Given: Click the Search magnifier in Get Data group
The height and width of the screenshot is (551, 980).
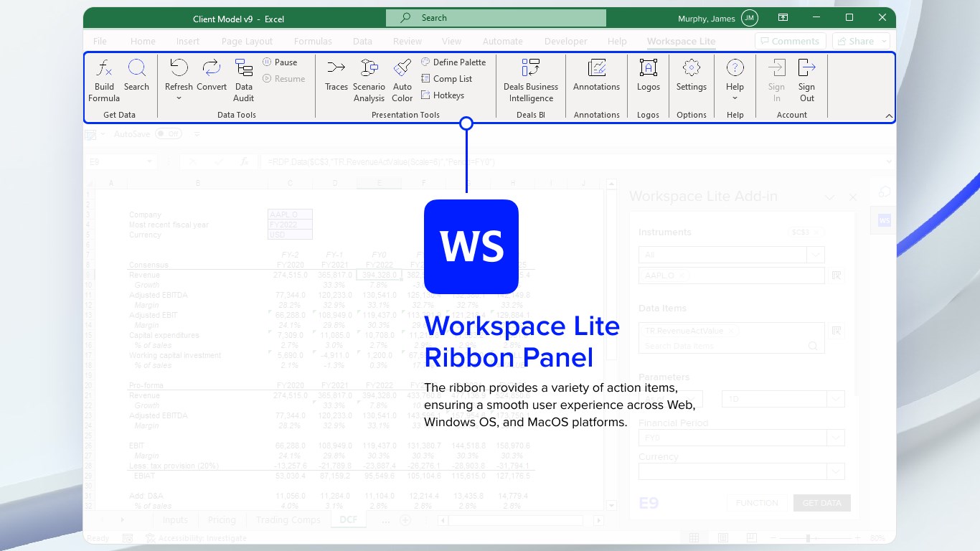Looking at the screenshot, I should tap(136, 75).
